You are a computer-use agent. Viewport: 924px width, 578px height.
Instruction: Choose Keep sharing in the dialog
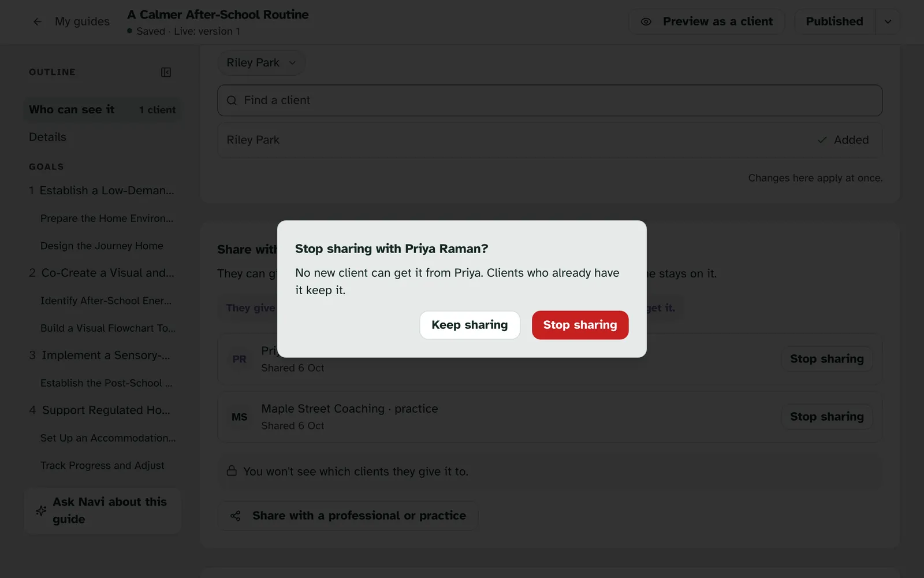pyautogui.click(x=470, y=325)
